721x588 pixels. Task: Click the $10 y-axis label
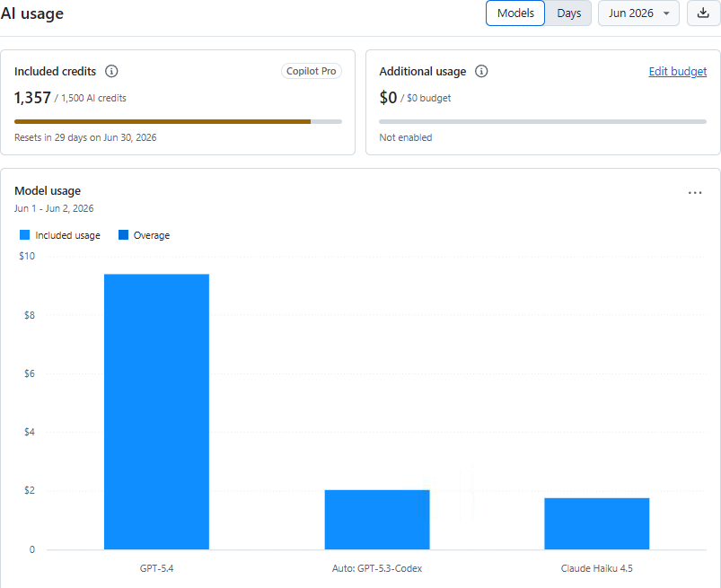click(27, 256)
